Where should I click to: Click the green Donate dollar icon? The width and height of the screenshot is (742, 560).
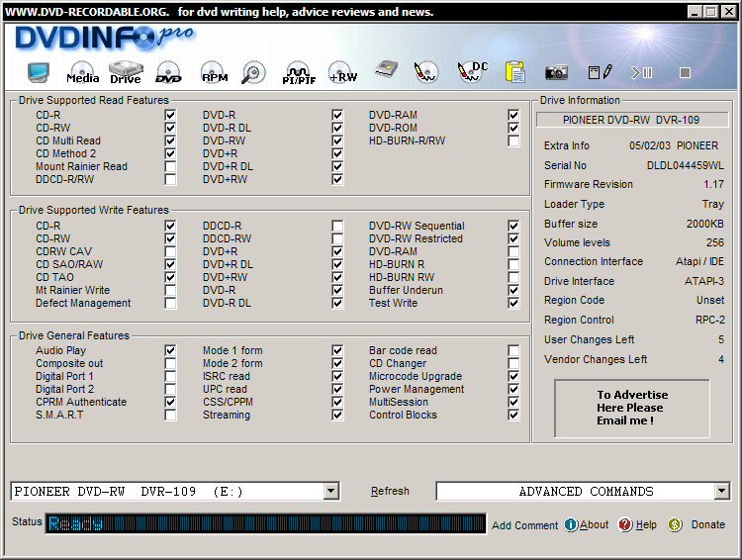[675, 524]
